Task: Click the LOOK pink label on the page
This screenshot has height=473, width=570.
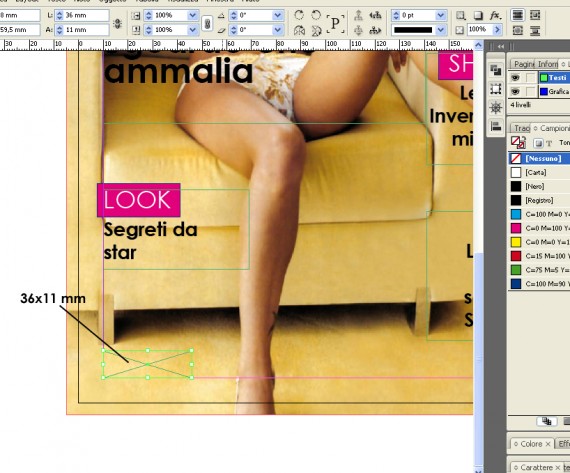Action: coord(139,200)
